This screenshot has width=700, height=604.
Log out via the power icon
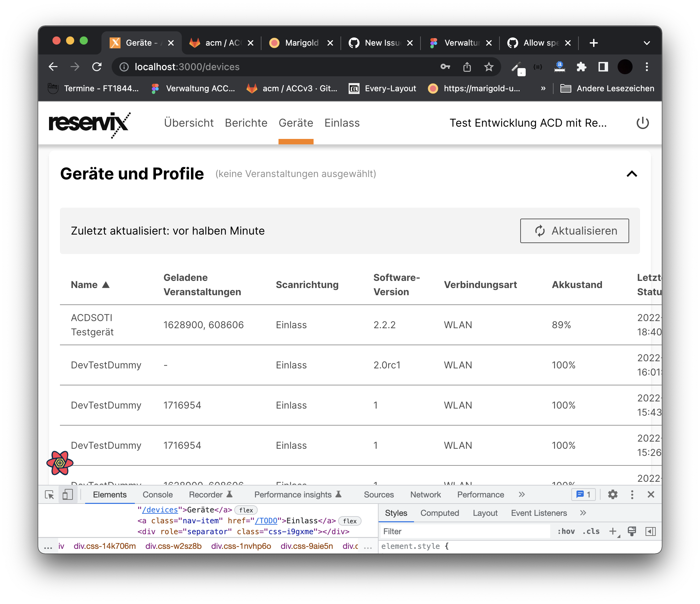[643, 123]
